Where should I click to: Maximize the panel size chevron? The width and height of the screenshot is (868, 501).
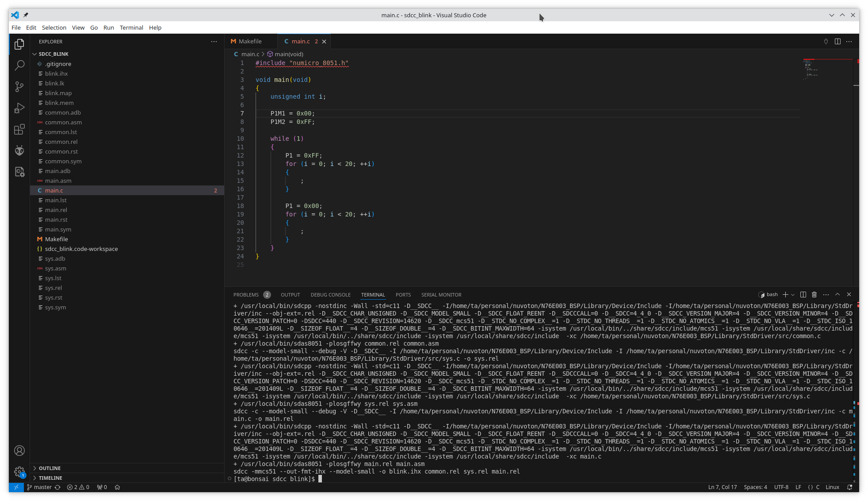pyautogui.click(x=837, y=295)
